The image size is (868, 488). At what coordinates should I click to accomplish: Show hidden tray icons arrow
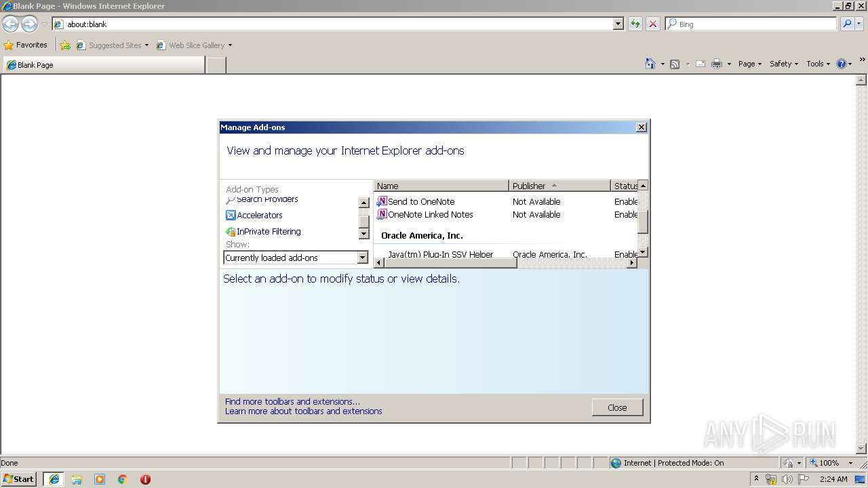(756, 479)
